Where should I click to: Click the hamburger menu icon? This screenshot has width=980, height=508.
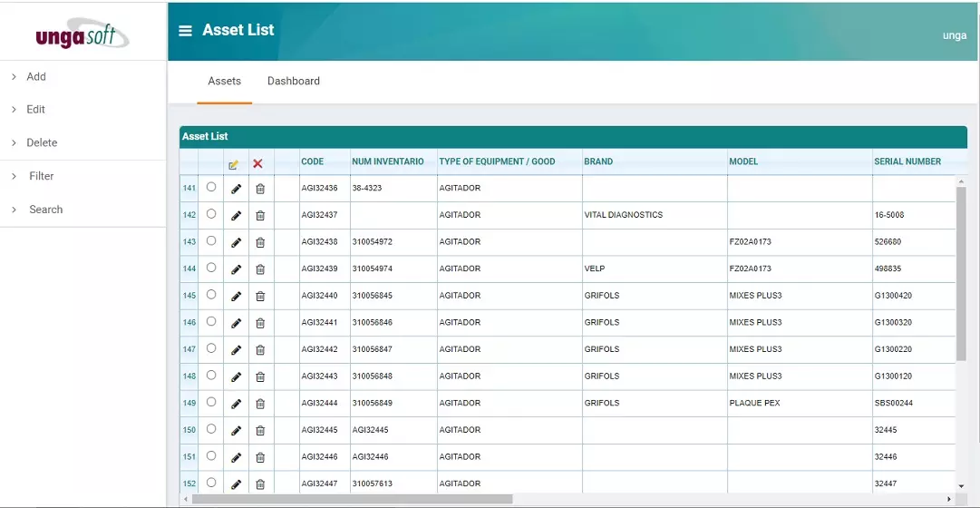point(185,31)
